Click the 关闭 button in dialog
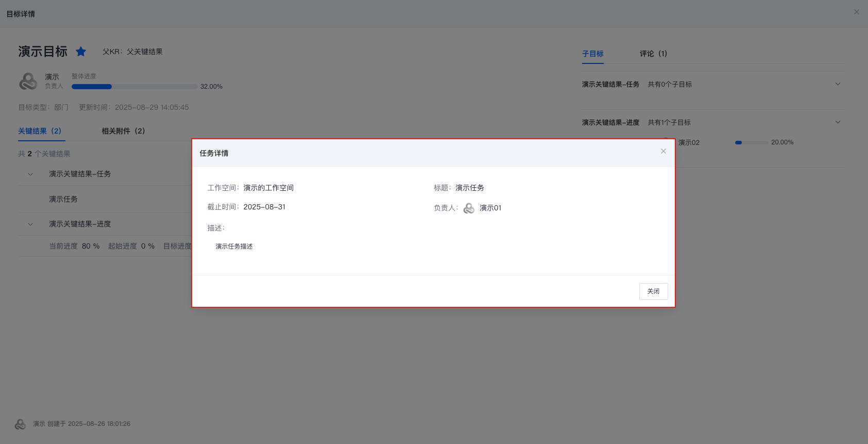The width and height of the screenshot is (868, 444). click(x=653, y=291)
